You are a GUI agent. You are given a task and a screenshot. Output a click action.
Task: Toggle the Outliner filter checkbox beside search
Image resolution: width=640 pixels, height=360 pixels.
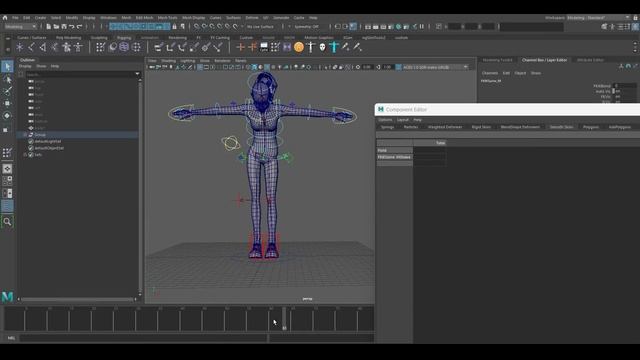pyautogui.click(x=21, y=74)
